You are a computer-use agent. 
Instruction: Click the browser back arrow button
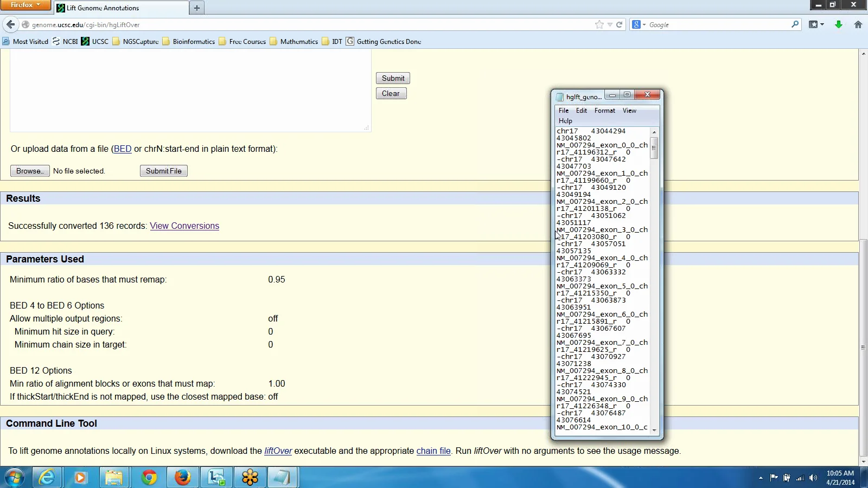coord(11,24)
